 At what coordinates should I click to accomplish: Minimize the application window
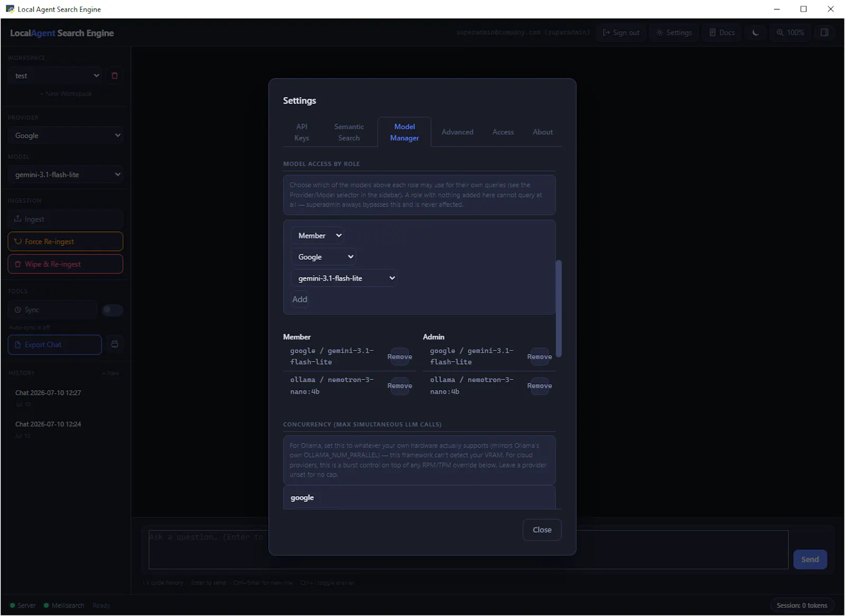pyautogui.click(x=776, y=9)
